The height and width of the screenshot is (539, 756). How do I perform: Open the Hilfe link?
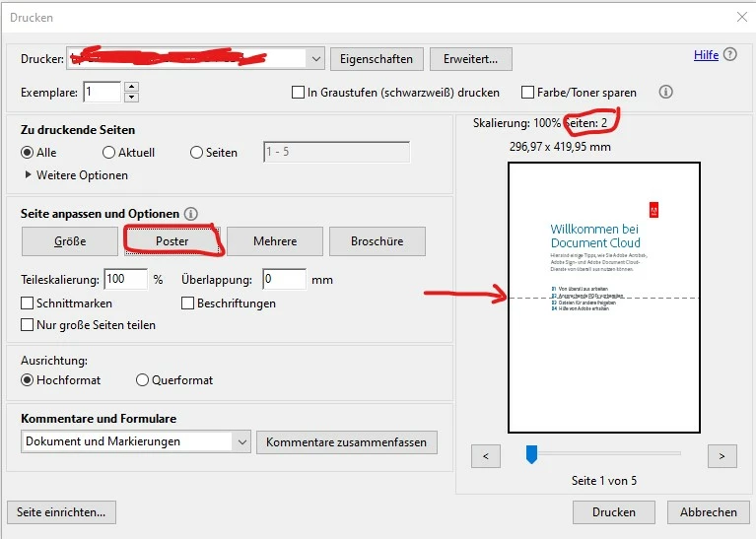pyautogui.click(x=706, y=55)
